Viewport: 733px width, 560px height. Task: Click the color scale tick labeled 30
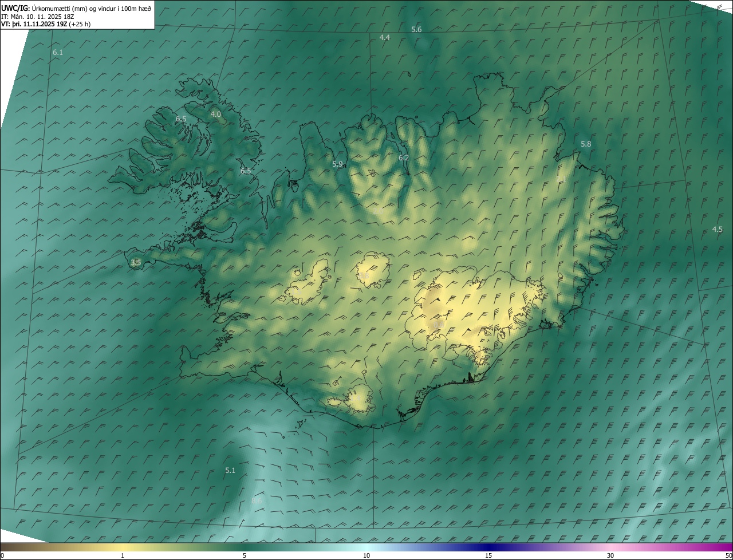click(610, 555)
